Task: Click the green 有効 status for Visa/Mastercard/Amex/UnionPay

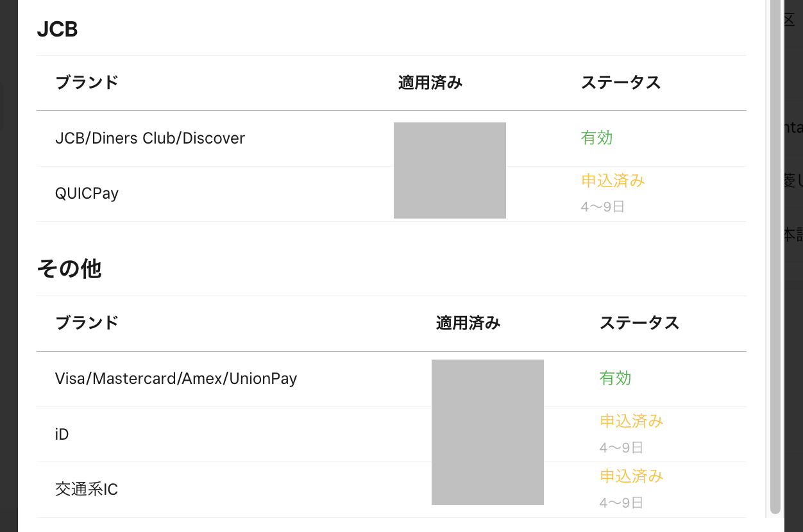Action: (615, 378)
